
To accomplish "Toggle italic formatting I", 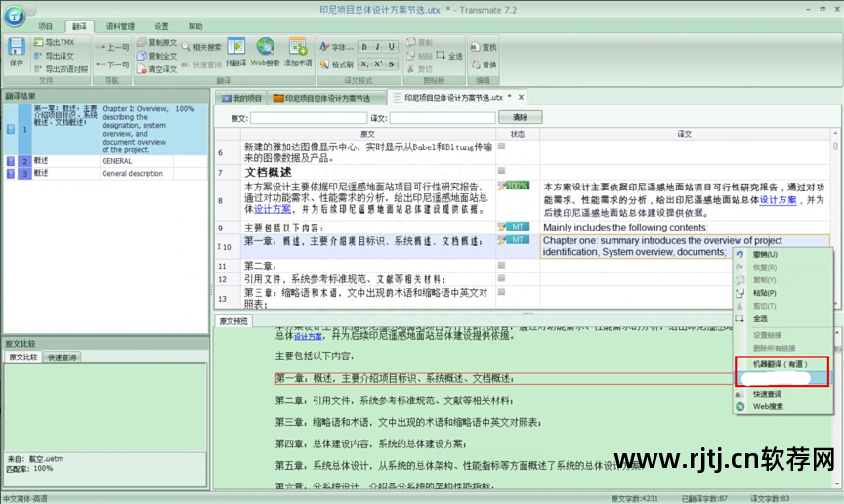I will pos(378,47).
